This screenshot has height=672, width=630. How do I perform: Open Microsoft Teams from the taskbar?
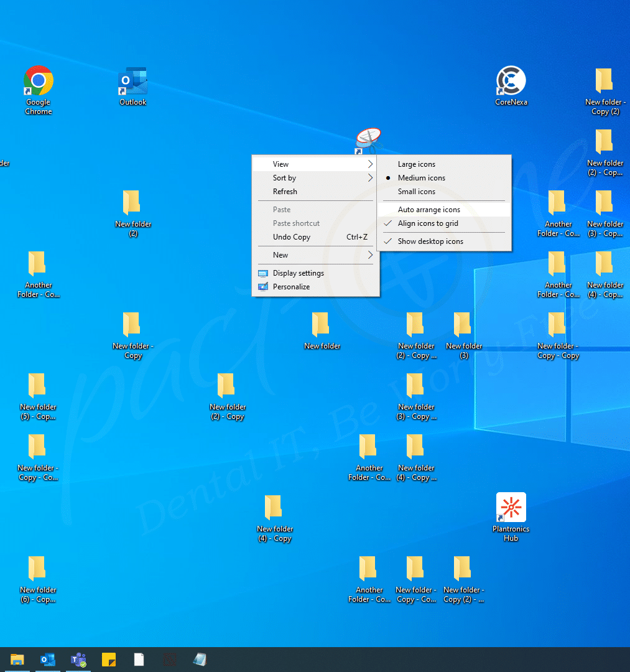tap(78, 658)
